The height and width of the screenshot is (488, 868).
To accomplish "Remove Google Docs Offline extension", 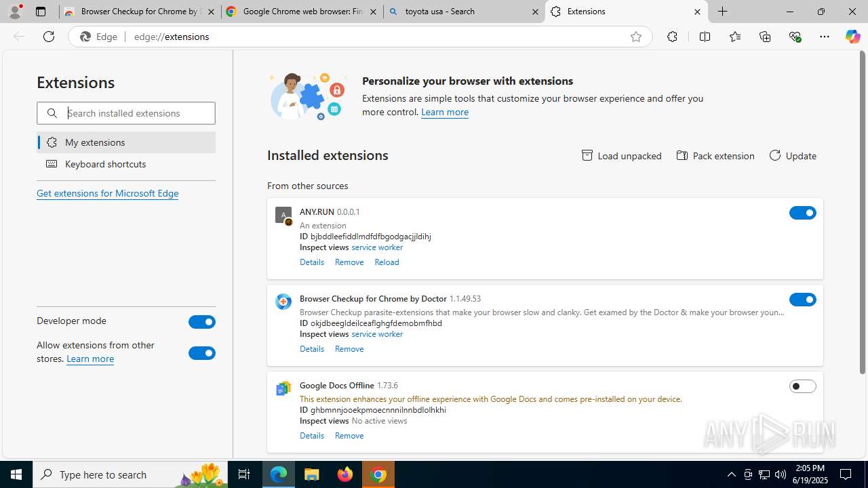I will pyautogui.click(x=349, y=435).
